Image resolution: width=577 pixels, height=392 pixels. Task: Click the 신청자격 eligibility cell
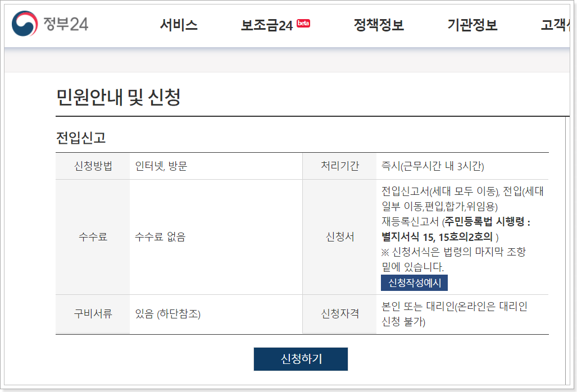[x=339, y=314]
